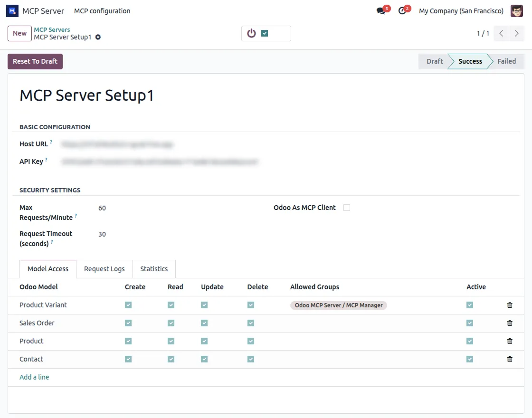Open company switcher My Company (San Francisco)
This screenshot has height=418, width=532.
[x=461, y=11]
